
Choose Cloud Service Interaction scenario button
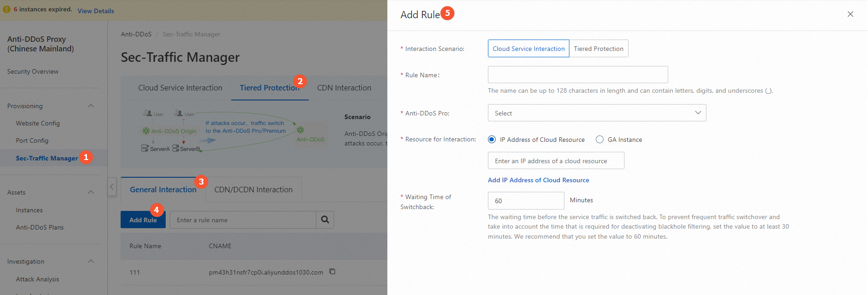[x=528, y=49]
